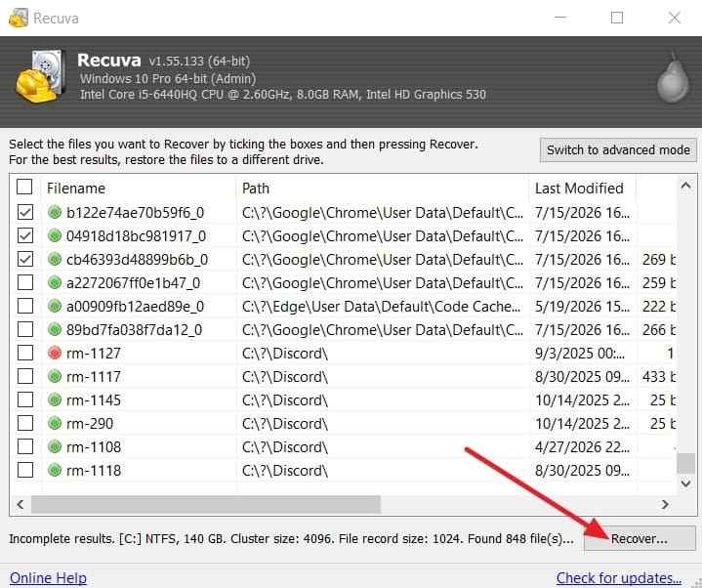The height and width of the screenshot is (588, 702).
Task: Select filename cb46393d48899b6b_0
Action: tap(137, 260)
